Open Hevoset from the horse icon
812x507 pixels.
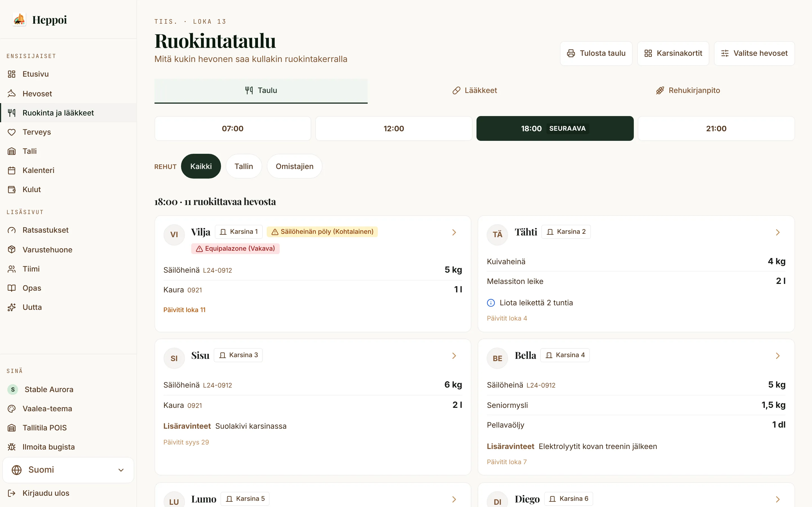tap(12, 94)
